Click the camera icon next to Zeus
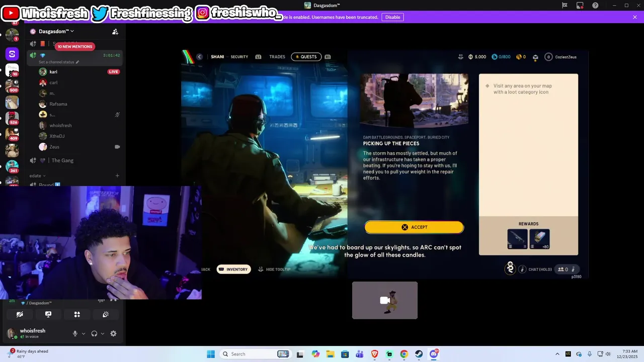The width and height of the screenshot is (644, 362). [x=117, y=147]
